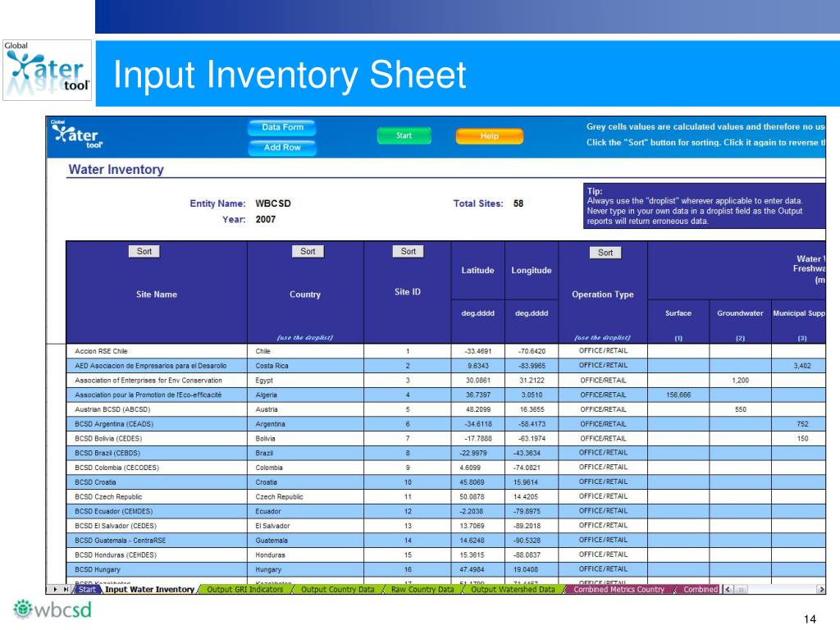Switch to the Start sheet tab
The height and width of the screenshot is (630, 840).
(x=87, y=589)
